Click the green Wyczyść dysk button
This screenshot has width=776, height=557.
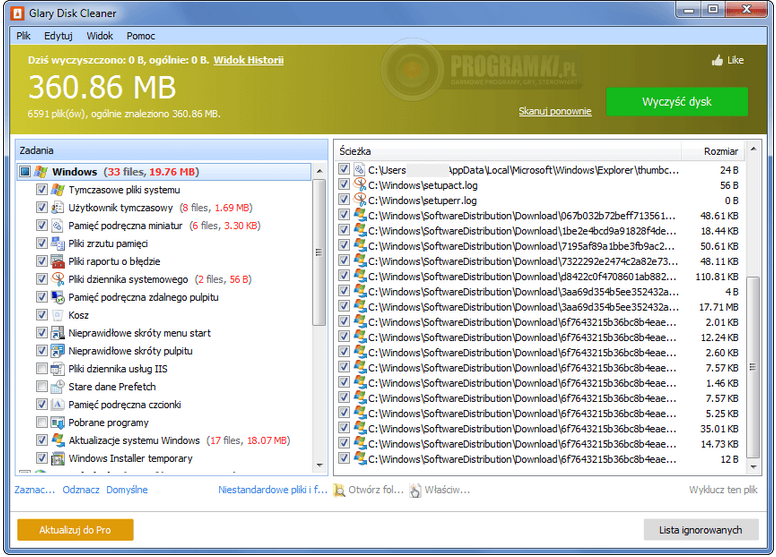click(677, 102)
